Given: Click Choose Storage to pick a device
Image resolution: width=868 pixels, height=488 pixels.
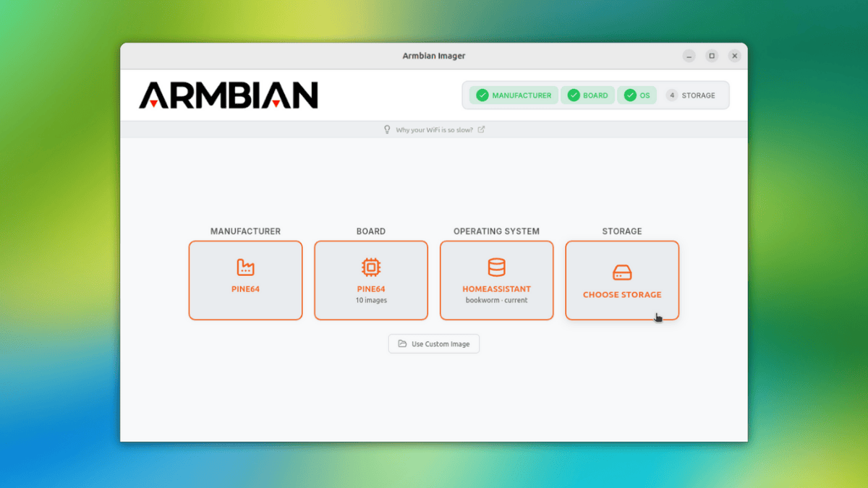Looking at the screenshot, I should coord(622,281).
